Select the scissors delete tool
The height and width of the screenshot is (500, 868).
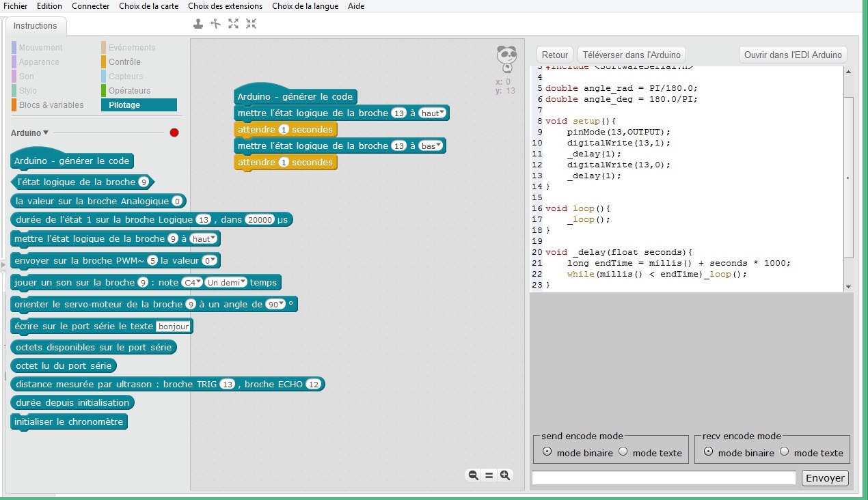(x=216, y=24)
